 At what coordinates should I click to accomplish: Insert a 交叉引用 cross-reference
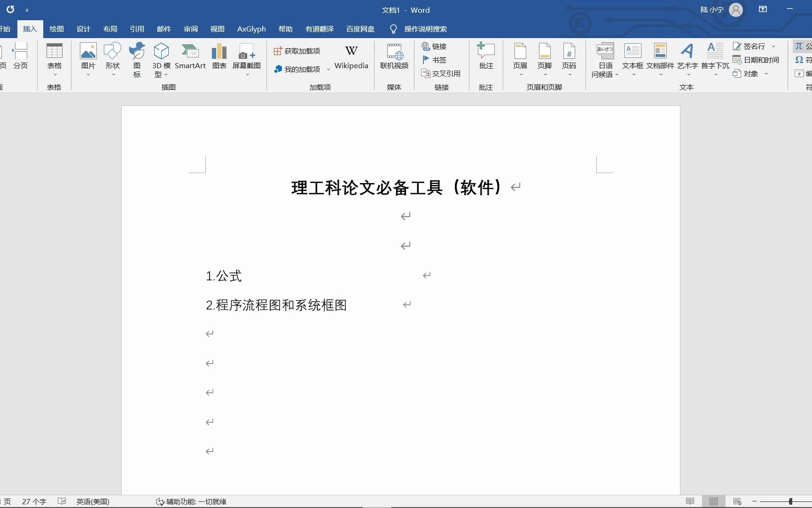coord(441,73)
